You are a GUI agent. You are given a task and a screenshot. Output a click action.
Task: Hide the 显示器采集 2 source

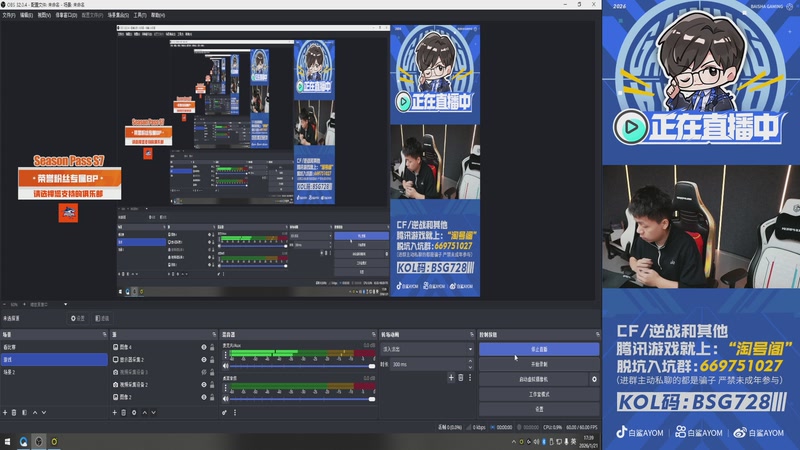point(204,359)
